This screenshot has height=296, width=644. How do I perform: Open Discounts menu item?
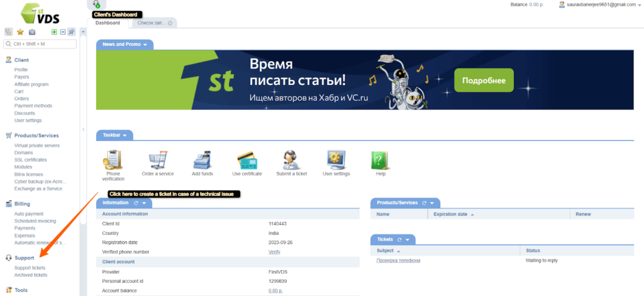coord(25,113)
